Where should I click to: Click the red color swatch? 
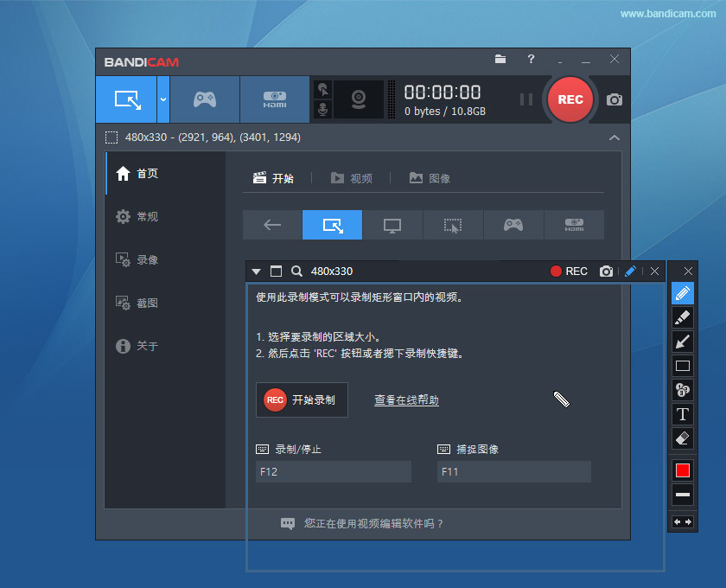[x=682, y=470]
